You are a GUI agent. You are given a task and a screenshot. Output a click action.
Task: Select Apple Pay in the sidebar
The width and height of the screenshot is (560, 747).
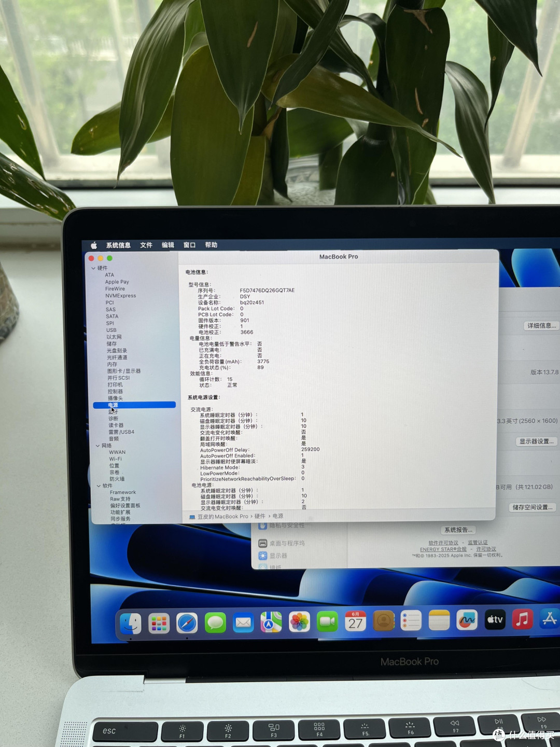click(x=117, y=282)
